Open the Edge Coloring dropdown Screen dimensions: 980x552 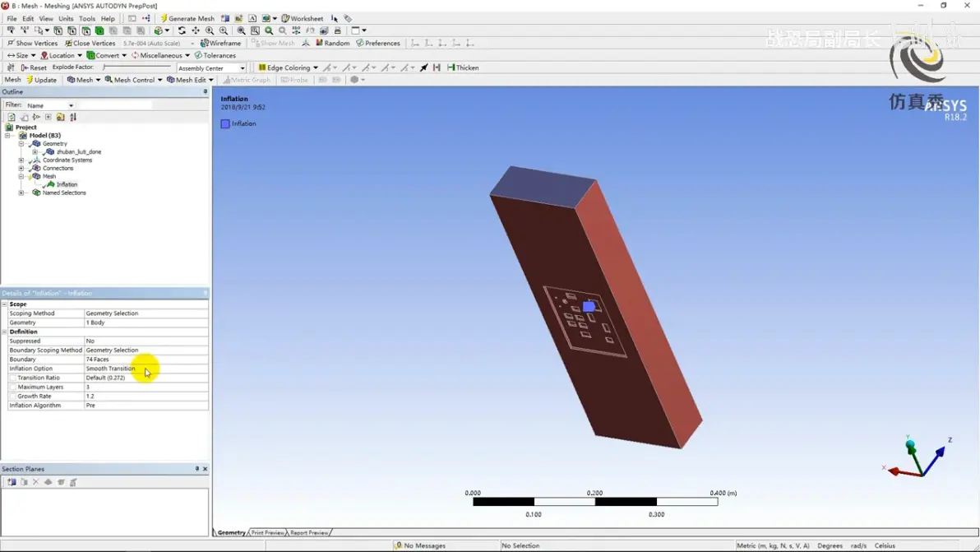pyautogui.click(x=288, y=67)
